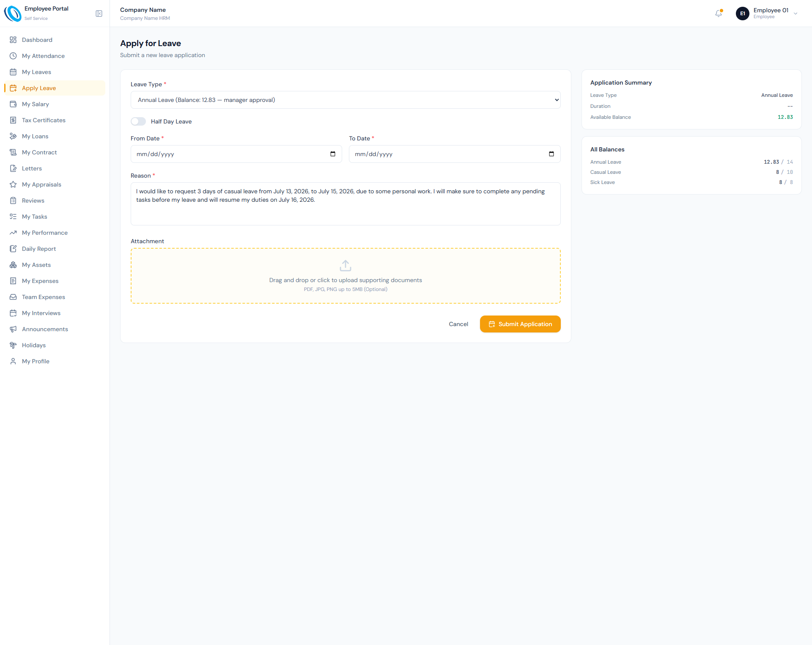Click the My Performance trending icon
Image resolution: width=812 pixels, height=645 pixels.
(13, 233)
